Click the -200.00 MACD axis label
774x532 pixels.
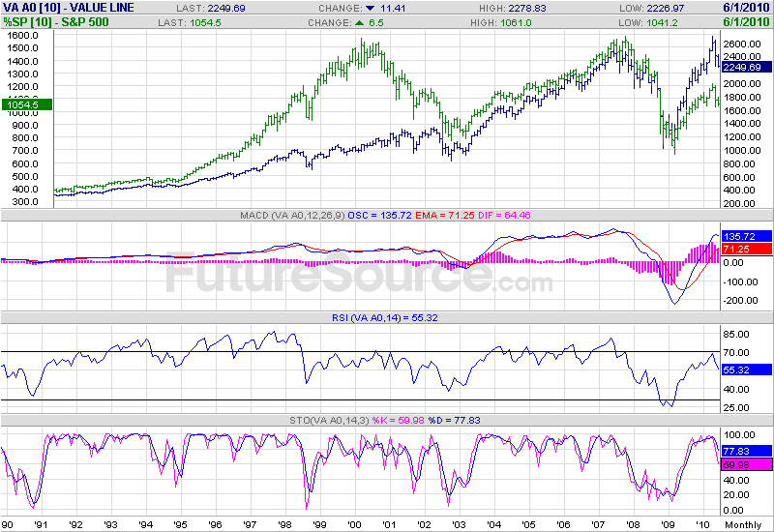point(740,300)
